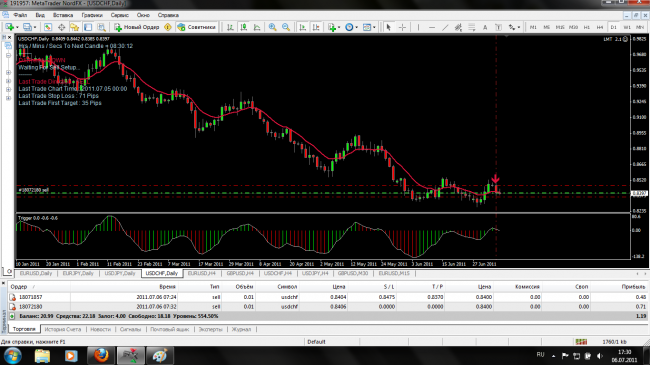
Task: Select order row 18072180
Action: pyautogui.click(x=328, y=307)
